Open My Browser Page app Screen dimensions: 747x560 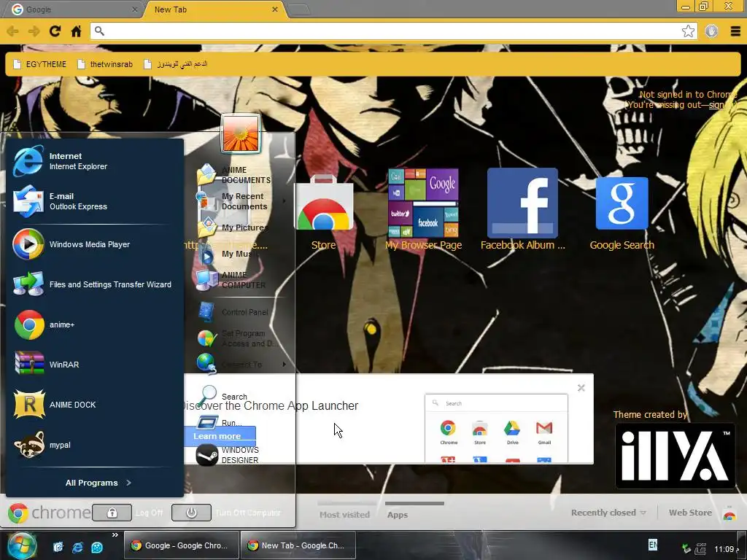pyautogui.click(x=424, y=209)
